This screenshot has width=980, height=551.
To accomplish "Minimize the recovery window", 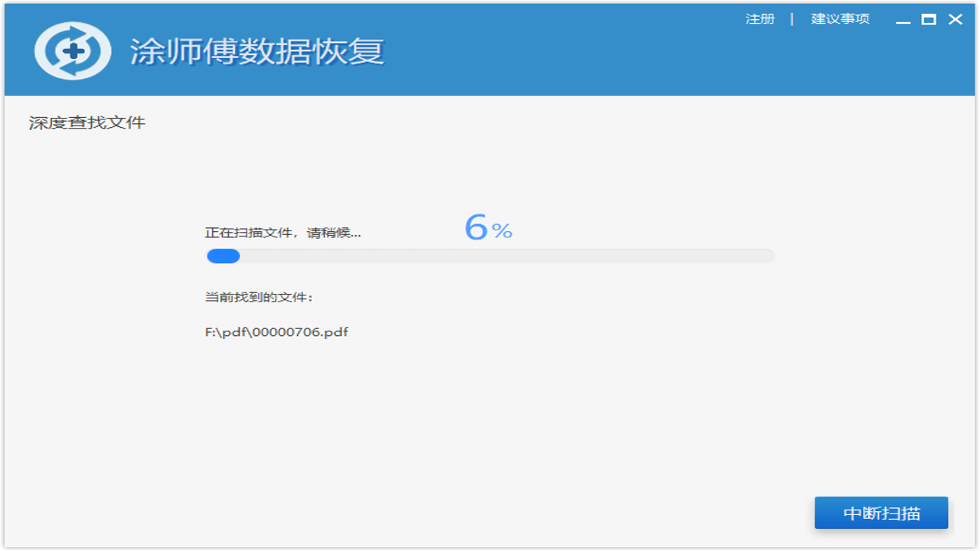I will tap(903, 21).
